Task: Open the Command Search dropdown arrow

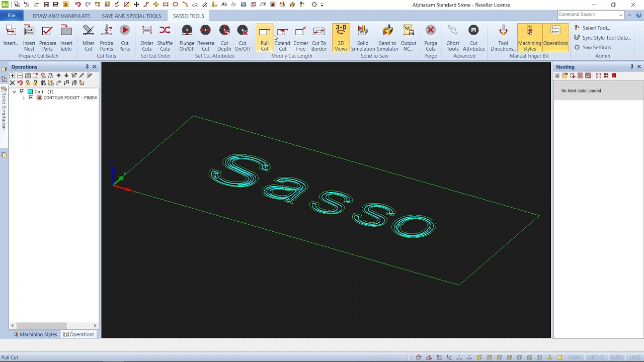Action: [x=621, y=15]
